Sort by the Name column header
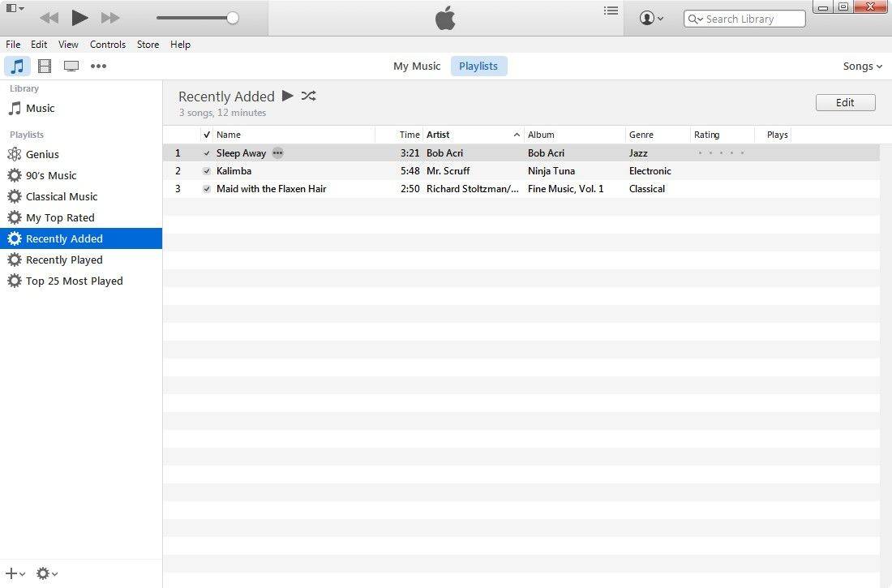 point(294,135)
